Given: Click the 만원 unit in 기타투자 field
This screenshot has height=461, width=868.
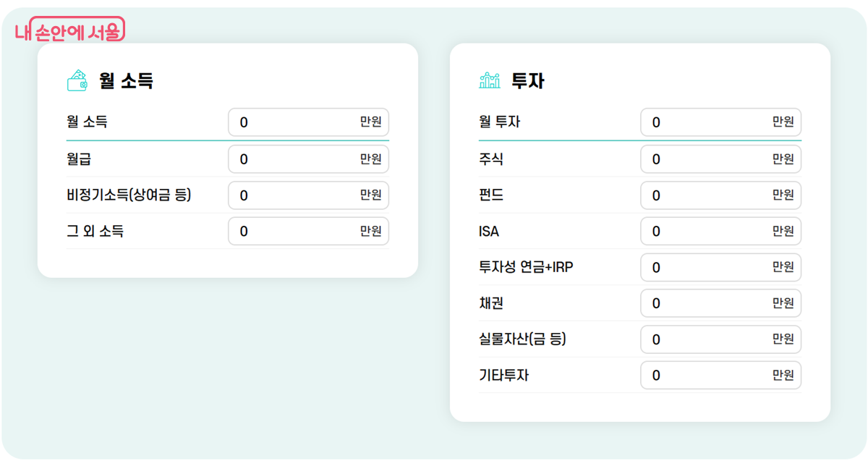Looking at the screenshot, I should 783,376.
